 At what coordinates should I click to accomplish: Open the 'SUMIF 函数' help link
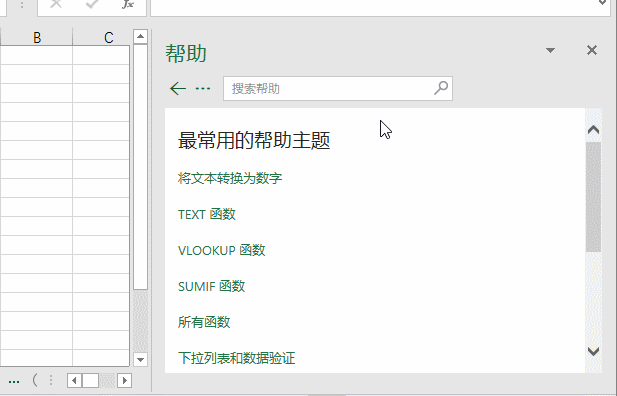pyautogui.click(x=211, y=286)
